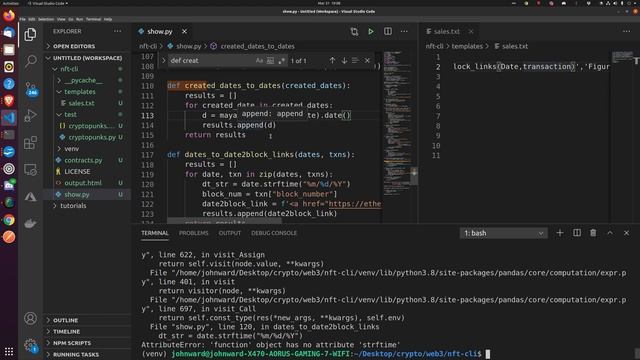Open sales.txt in explorer tree
The height and width of the screenshot is (360, 640).
coord(87,103)
